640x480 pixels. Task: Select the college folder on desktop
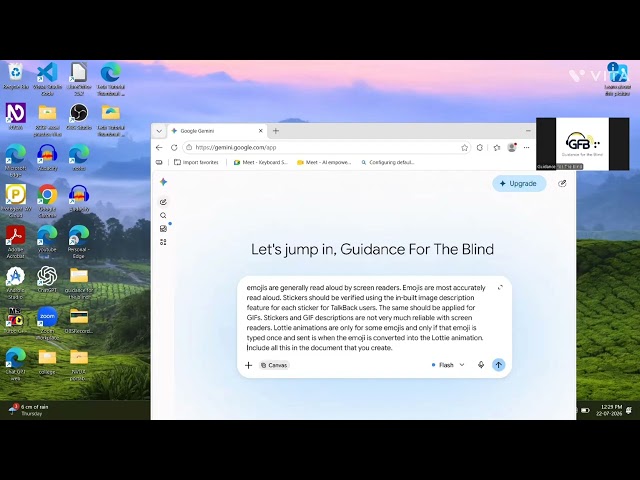tap(47, 361)
